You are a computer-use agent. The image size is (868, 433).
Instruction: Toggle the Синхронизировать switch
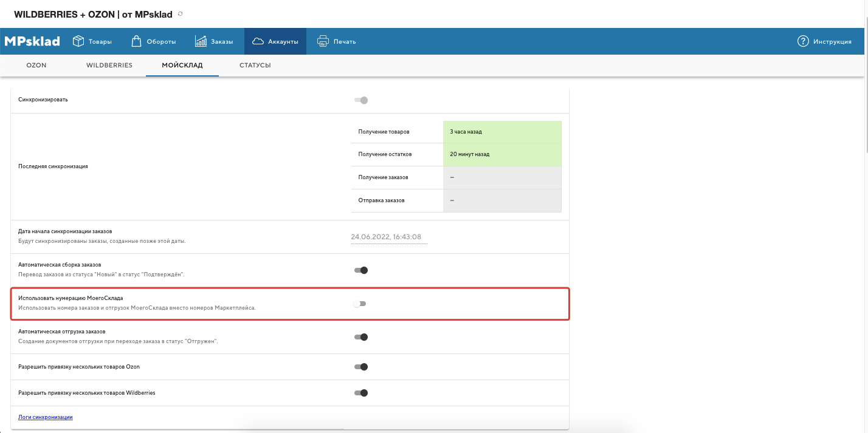[x=361, y=100]
